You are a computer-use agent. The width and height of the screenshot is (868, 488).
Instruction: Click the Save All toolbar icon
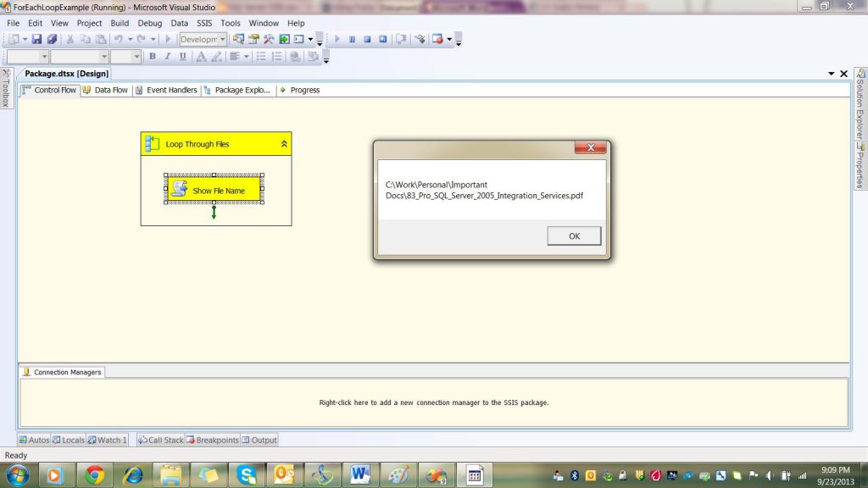click(x=52, y=39)
